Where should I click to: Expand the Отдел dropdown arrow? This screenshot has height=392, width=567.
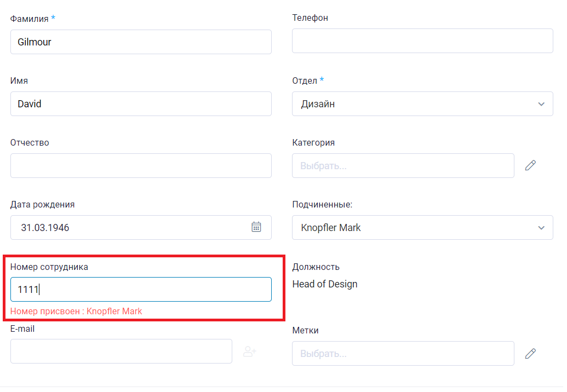tap(541, 104)
